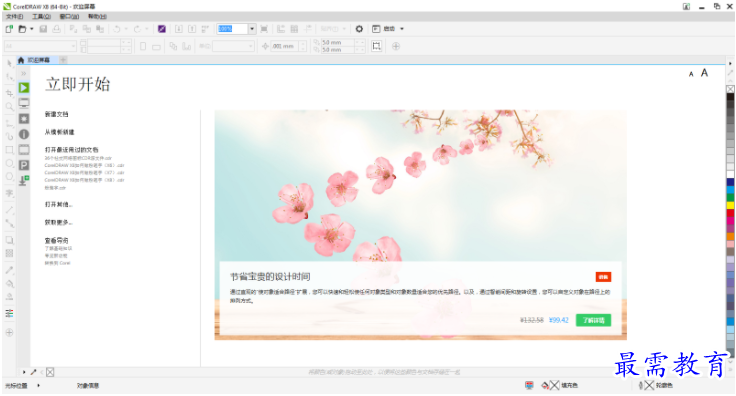
Task: Open the zoom level dropdown arrow
Action: 252,29
